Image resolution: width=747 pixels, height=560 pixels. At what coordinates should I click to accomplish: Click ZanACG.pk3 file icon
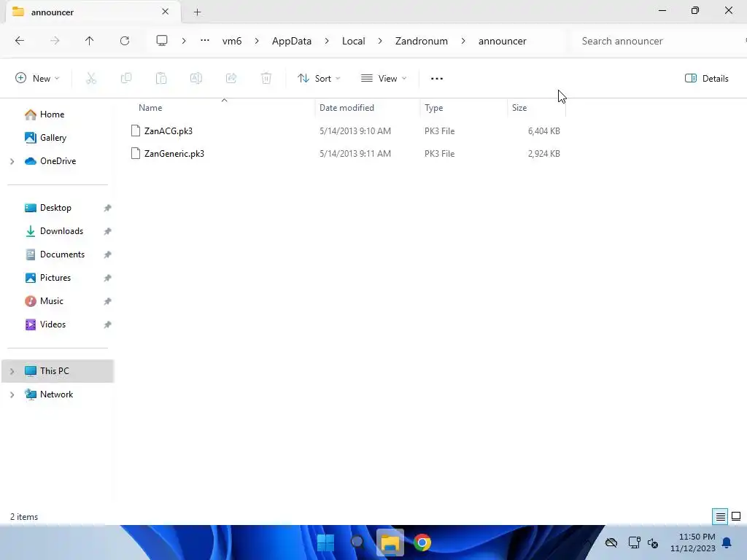coord(136,131)
